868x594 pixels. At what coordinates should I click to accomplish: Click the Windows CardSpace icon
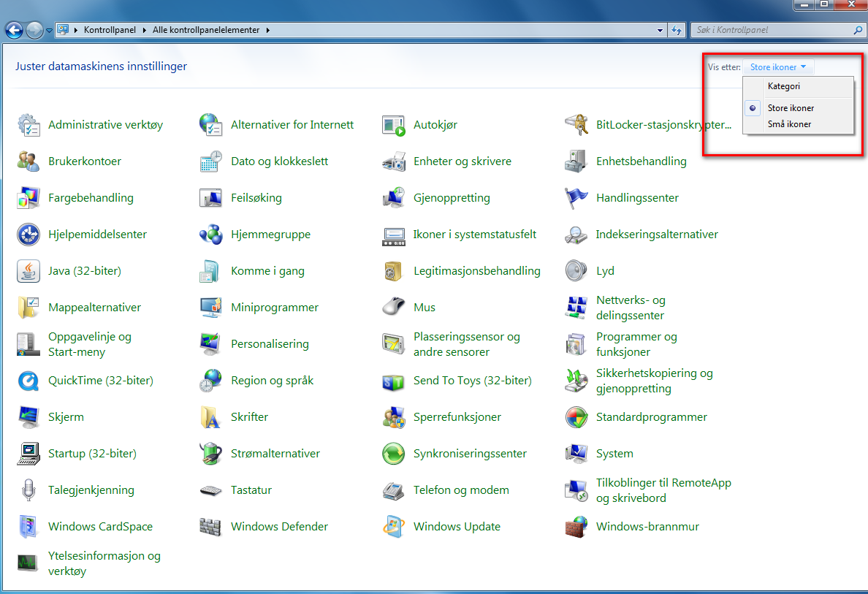28,527
